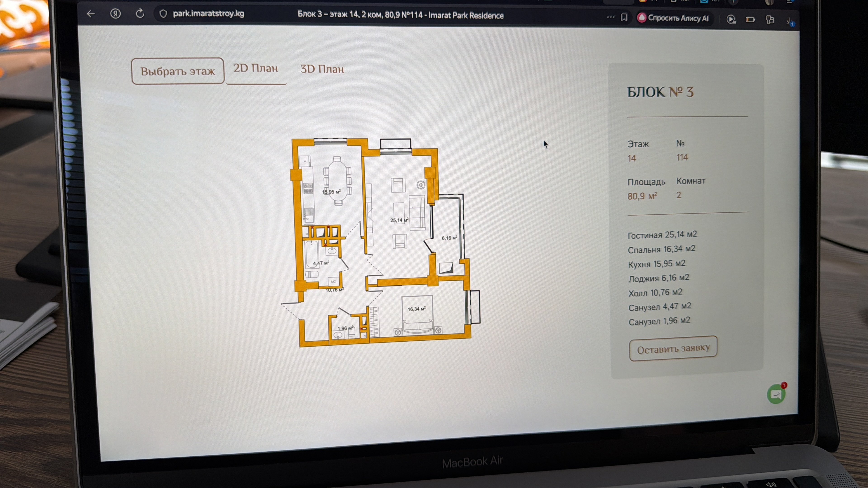Click the page title in address bar
This screenshot has width=868, height=488.
(400, 15)
